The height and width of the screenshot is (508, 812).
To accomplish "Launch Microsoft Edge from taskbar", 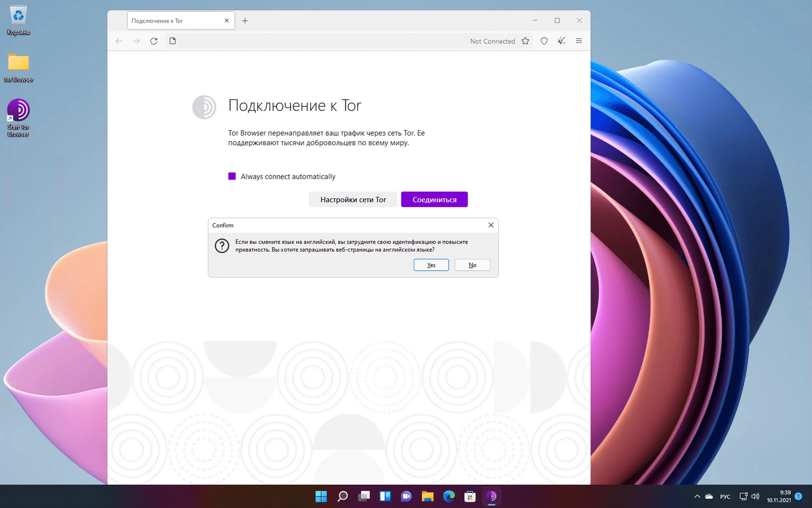I will pyautogui.click(x=449, y=496).
